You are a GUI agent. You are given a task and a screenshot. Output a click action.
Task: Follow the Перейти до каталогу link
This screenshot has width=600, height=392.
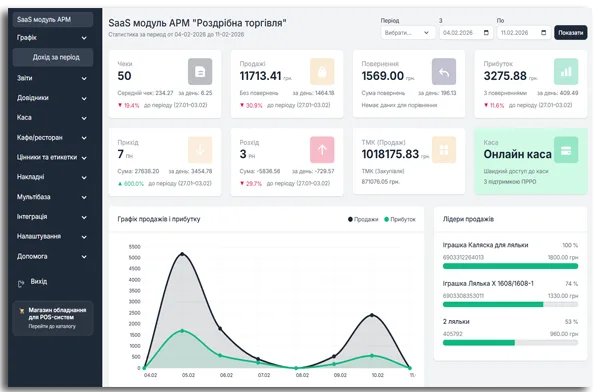tap(52, 327)
